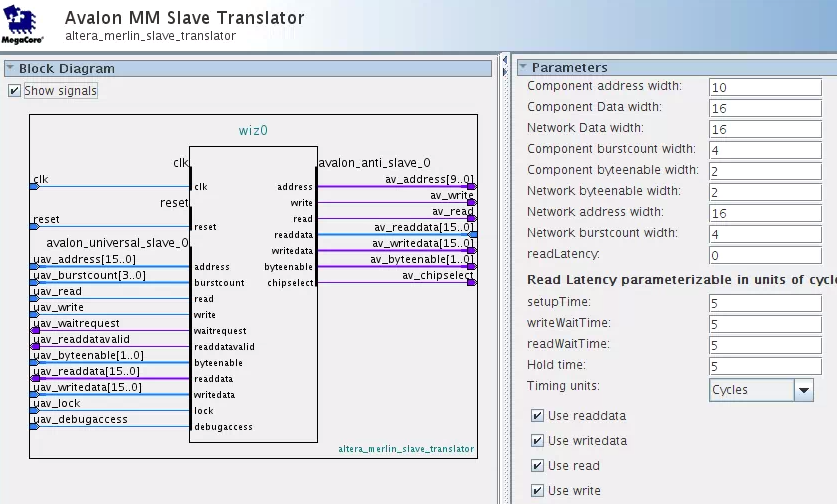Click the avalon_anti_slave_0 interface label
This screenshot has width=837, height=504.
(374, 163)
